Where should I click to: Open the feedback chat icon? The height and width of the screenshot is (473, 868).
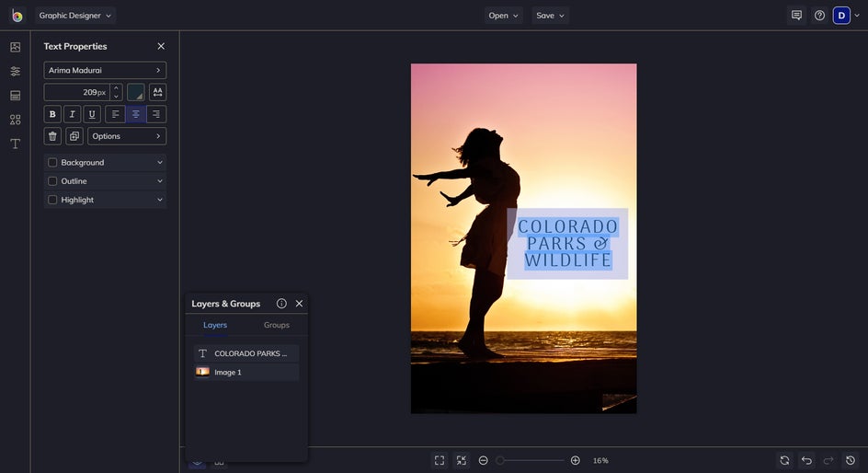tap(796, 16)
